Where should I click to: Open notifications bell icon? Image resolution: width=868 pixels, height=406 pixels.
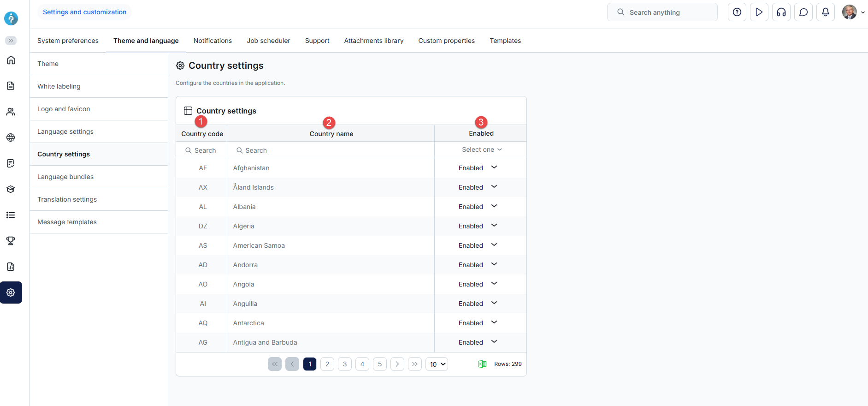[x=826, y=12]
